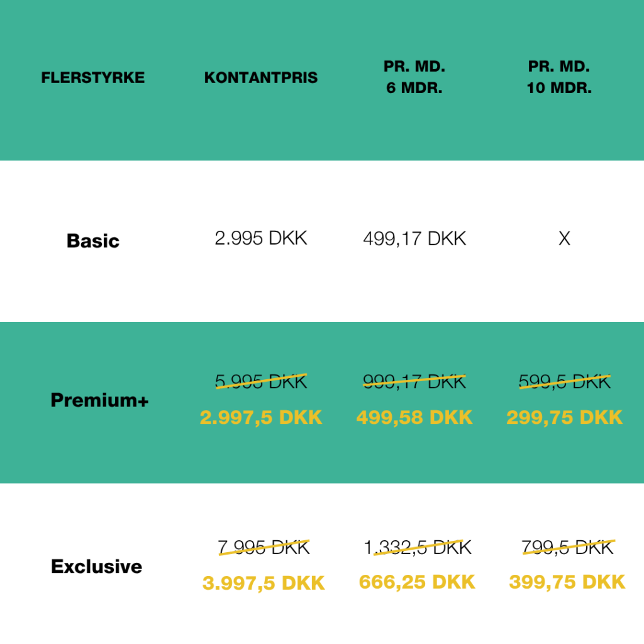
Task: Click the KONTANTPRIS column header
Action: 261,77
